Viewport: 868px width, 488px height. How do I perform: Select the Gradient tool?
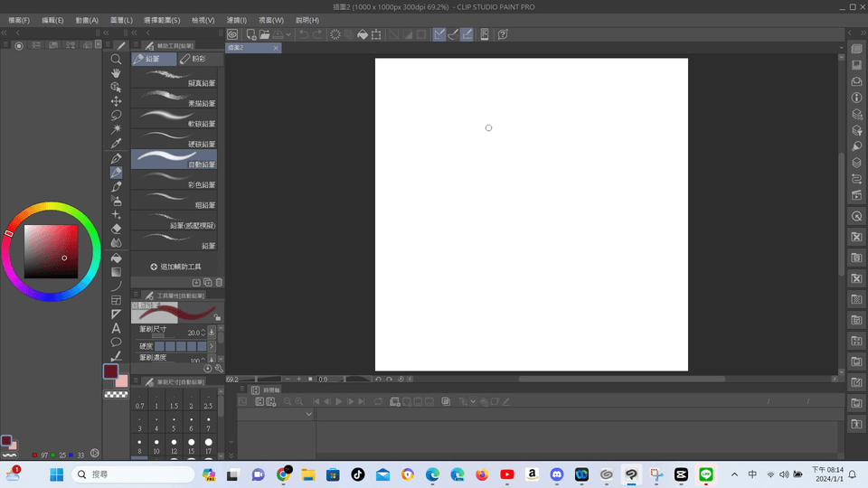click(x=116, y=272)
